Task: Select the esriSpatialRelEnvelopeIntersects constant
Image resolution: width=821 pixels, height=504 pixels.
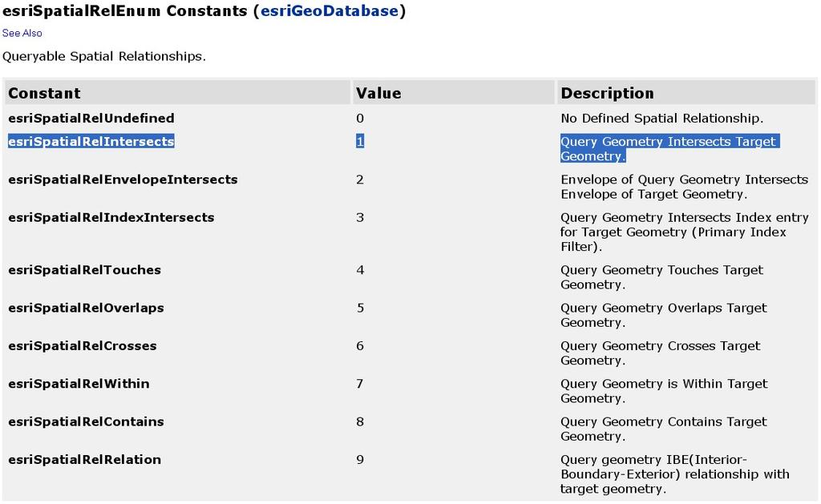Action: point(123,179)
